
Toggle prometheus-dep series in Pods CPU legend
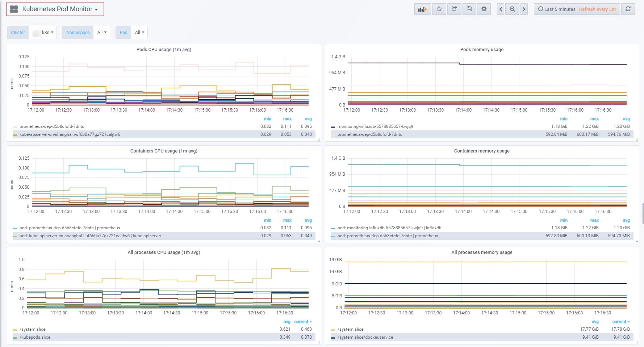(52, 126)
